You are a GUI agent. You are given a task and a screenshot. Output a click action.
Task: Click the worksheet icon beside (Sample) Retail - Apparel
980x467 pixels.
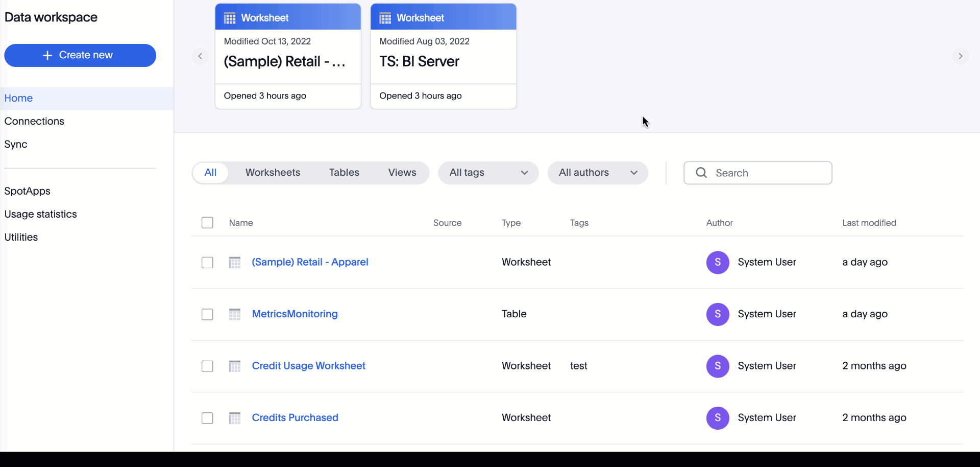click(x=235, y=263)
